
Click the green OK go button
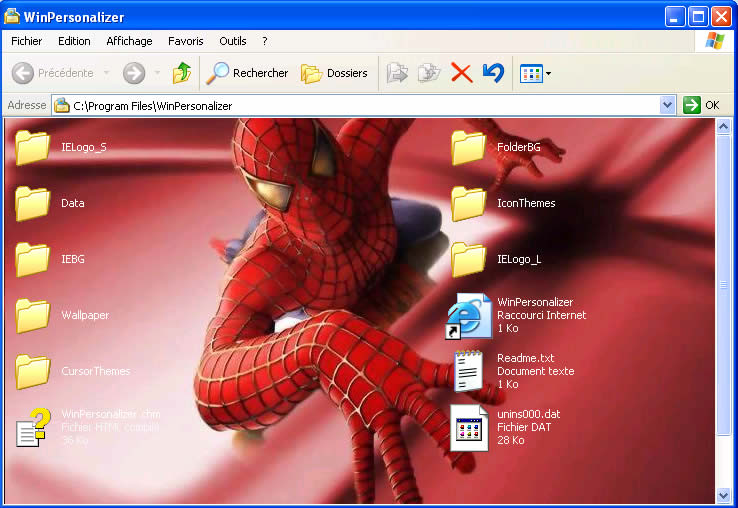click(691, 105)
